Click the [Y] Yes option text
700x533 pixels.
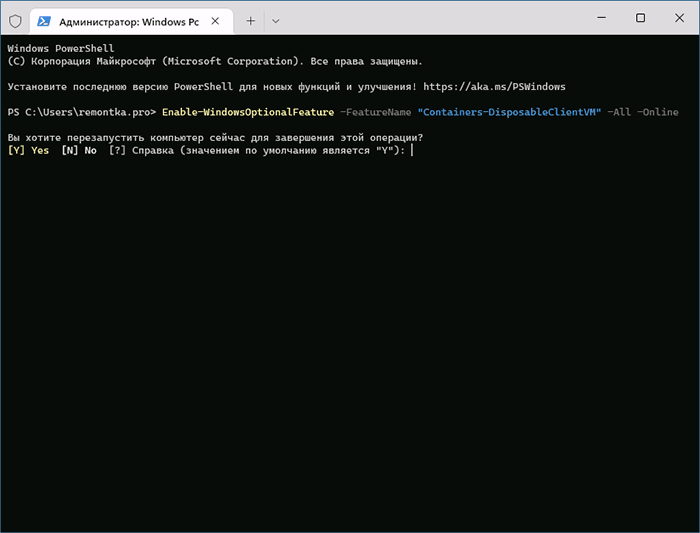[28, 150]
